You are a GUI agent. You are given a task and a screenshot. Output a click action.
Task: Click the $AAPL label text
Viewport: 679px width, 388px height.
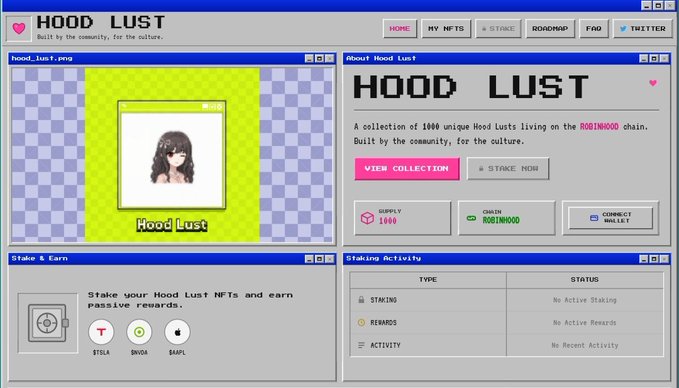click(177, 352)
